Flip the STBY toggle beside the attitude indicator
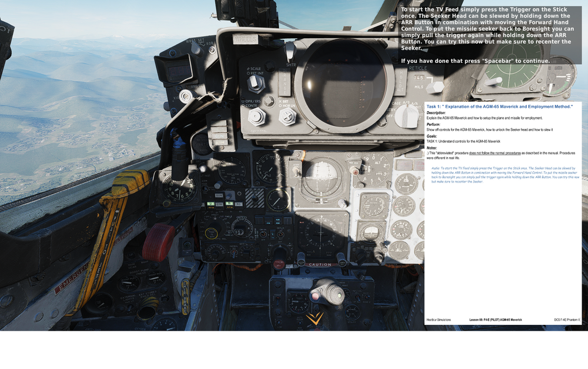This screenshot has height=369, width=588. coord(296,171)
